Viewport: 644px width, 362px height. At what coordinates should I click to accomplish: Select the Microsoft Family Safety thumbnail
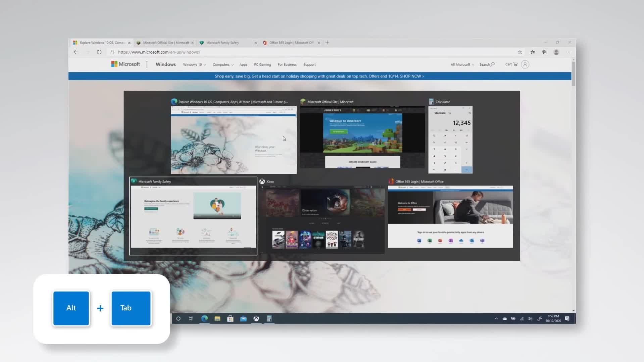pyautogui.click(x=193, y=217)
